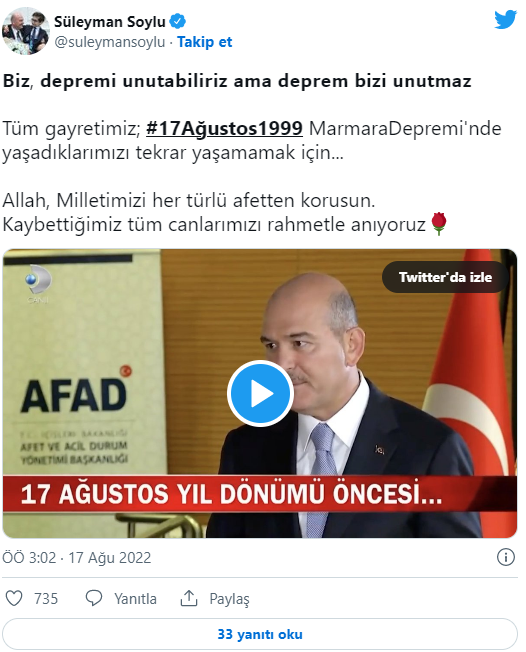526x652 pixels.
Task: Click the blue verified badge icon
Action: pyautogui.click(x=178, y=21)
